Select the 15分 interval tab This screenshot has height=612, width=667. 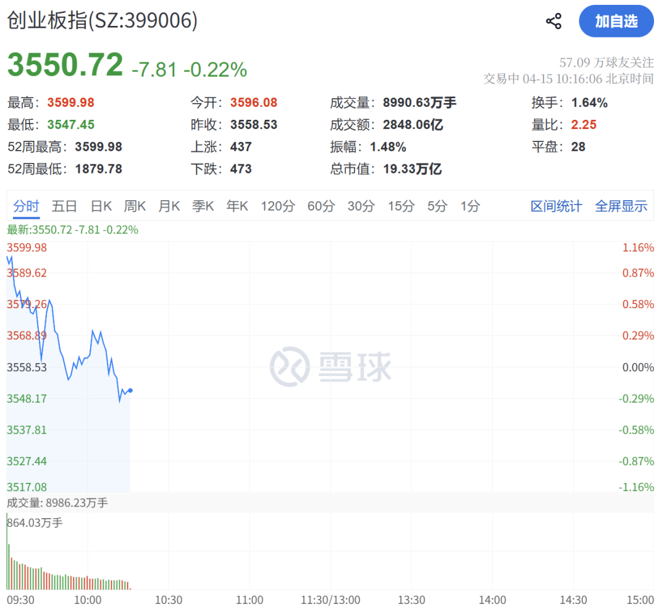tap(401, 206)
